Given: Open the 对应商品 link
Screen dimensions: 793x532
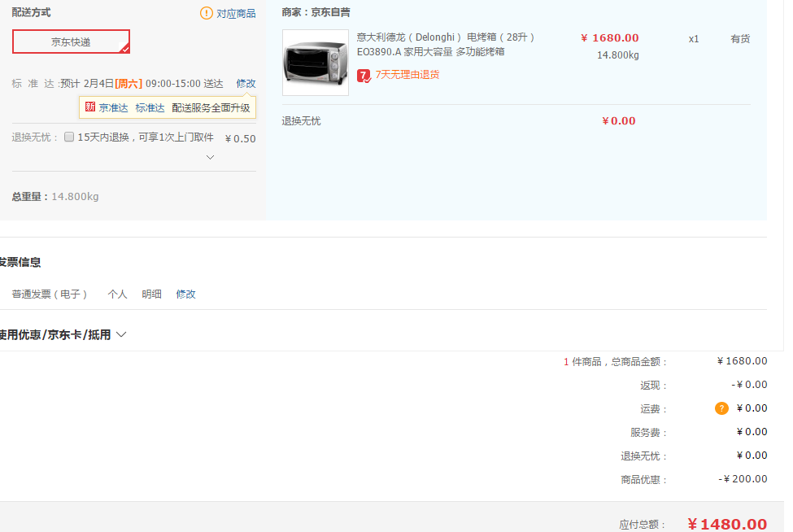Looking at the screenshot, I should 236,14.
